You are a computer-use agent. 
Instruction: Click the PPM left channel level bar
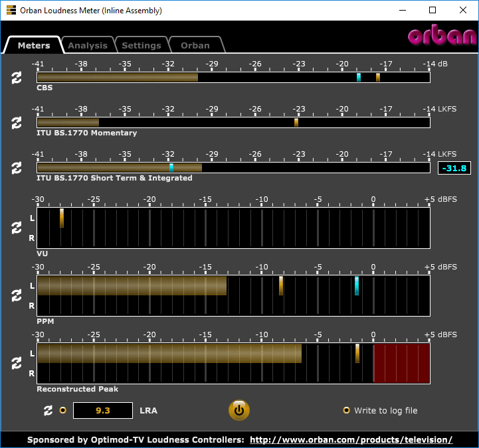132,285
